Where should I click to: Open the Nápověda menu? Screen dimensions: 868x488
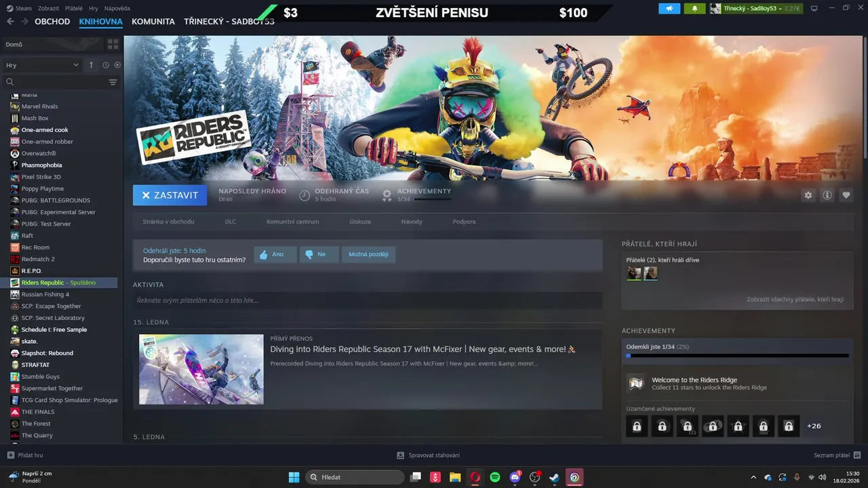[117, 8]
